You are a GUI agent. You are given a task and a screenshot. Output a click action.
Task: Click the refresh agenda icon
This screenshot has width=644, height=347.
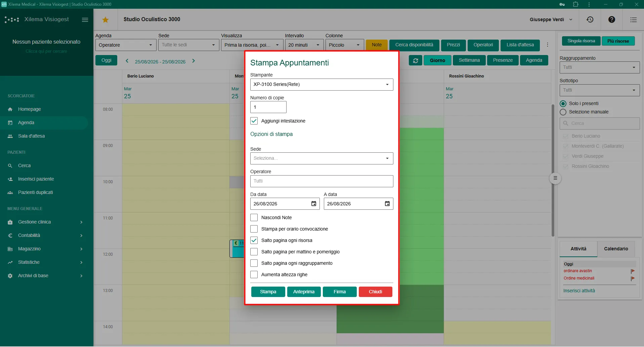[x=416, y=60]
